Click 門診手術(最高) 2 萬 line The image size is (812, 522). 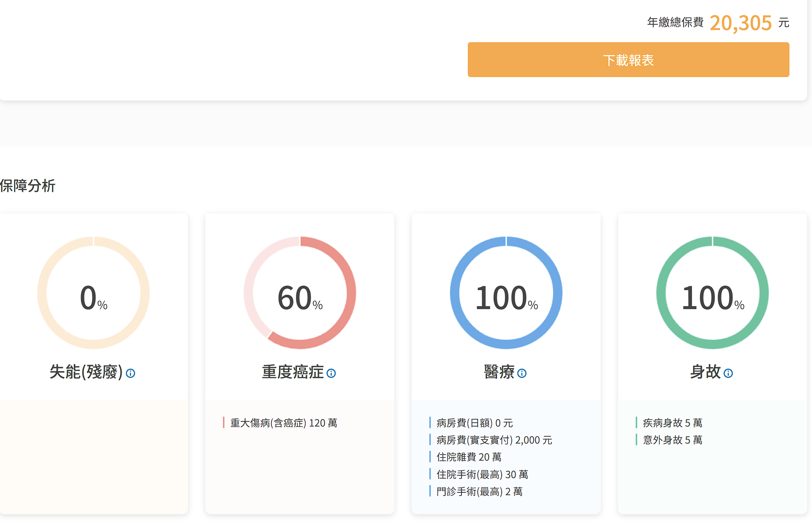pyautogui.click(x=479, y=492)
